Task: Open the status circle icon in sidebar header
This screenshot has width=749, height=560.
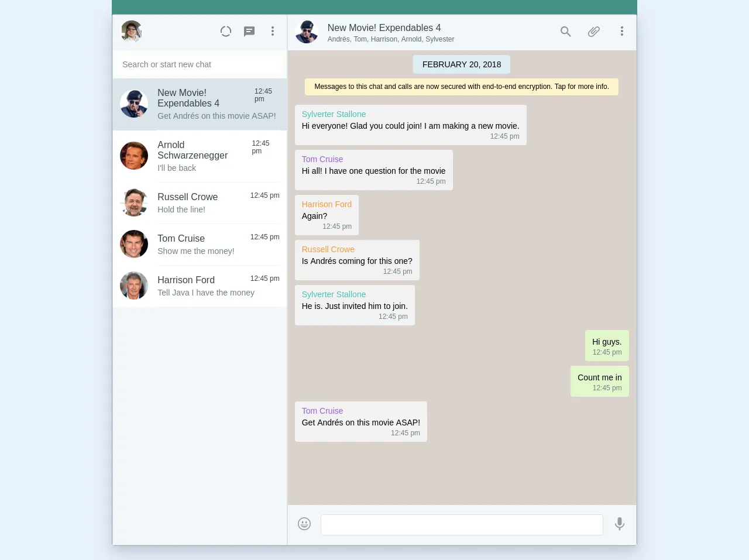Action: (226, 32)
